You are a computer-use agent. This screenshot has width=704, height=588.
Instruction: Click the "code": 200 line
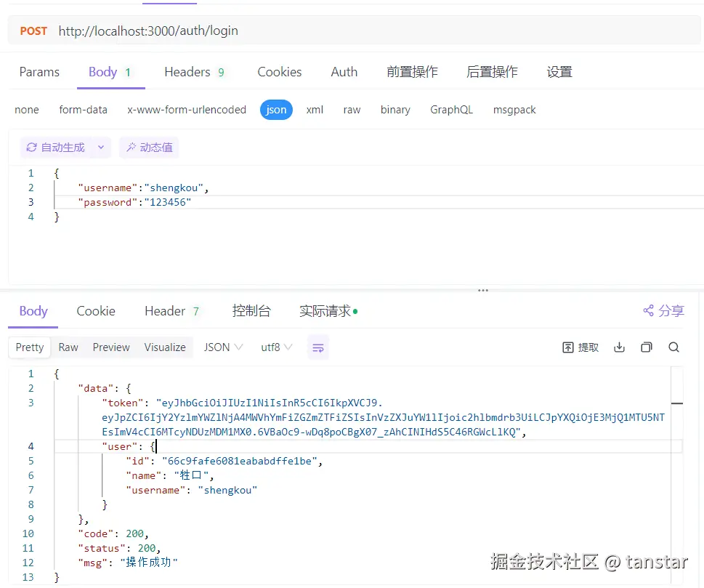113,533
